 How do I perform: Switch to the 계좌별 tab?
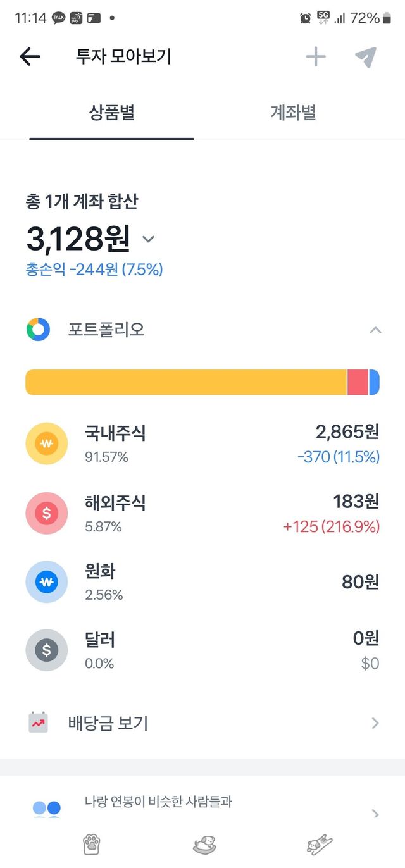coord(293,113)
